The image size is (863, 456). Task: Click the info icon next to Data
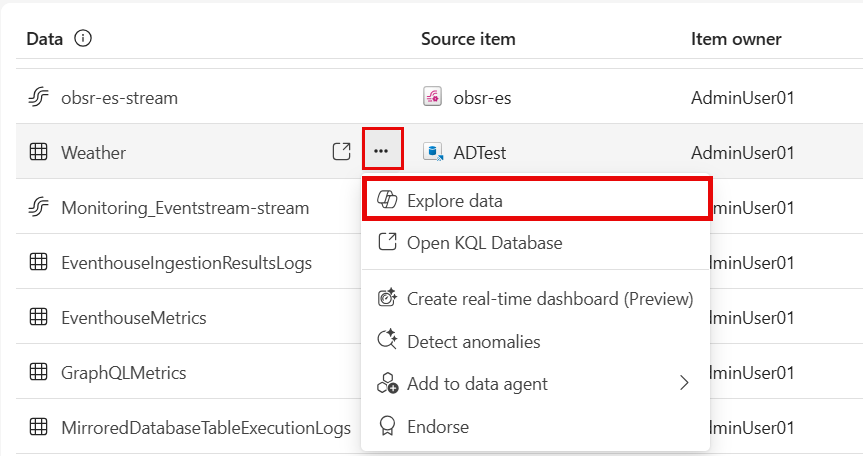(x=83, y=39)
